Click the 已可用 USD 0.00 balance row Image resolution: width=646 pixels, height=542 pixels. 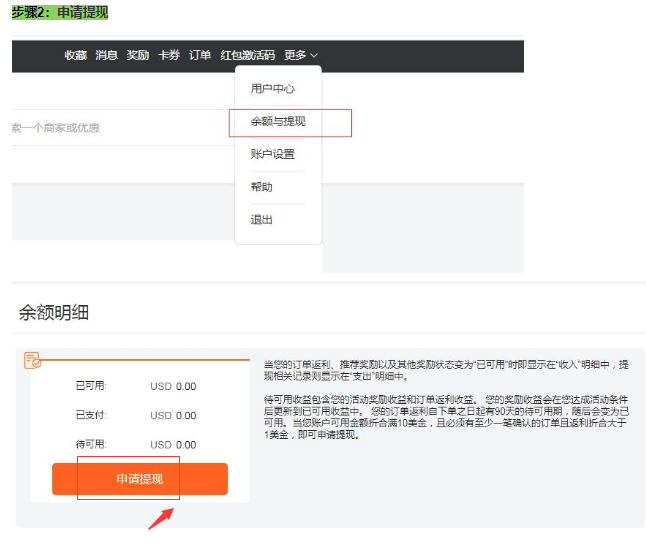[x=136, y=386]
